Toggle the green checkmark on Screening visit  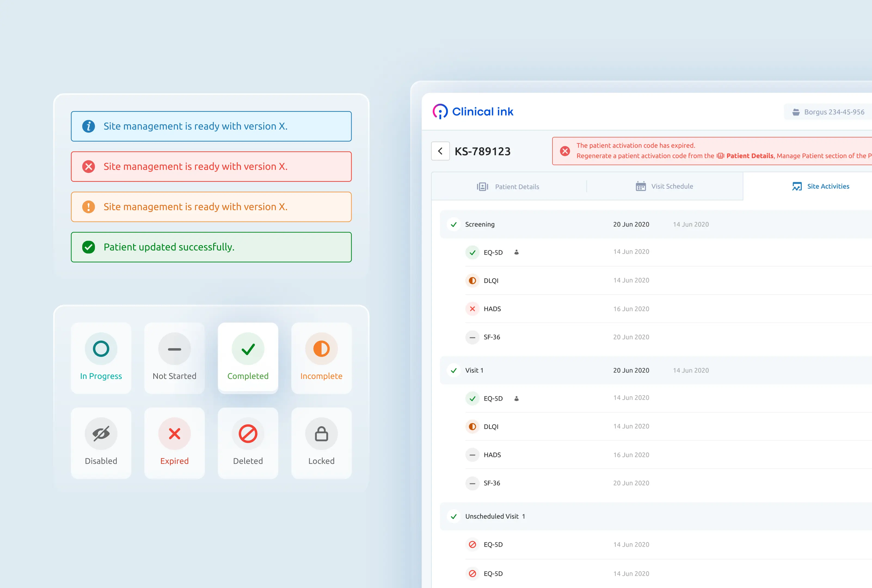(454, 224)
